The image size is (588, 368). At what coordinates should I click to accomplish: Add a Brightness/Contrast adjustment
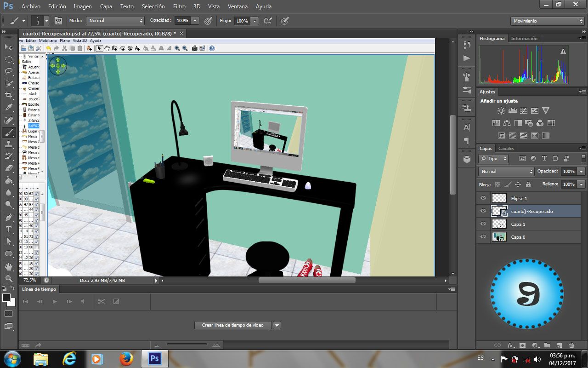[x=501, y=111]
